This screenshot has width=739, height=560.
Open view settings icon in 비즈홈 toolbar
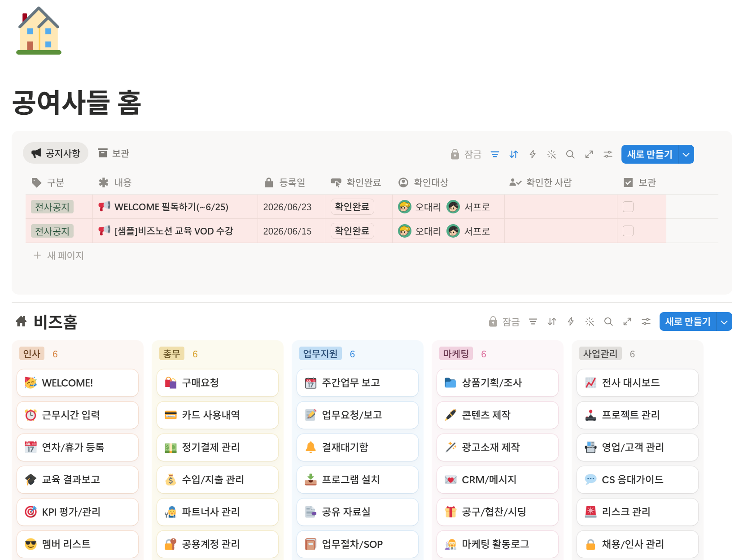(x=646, y=321)
